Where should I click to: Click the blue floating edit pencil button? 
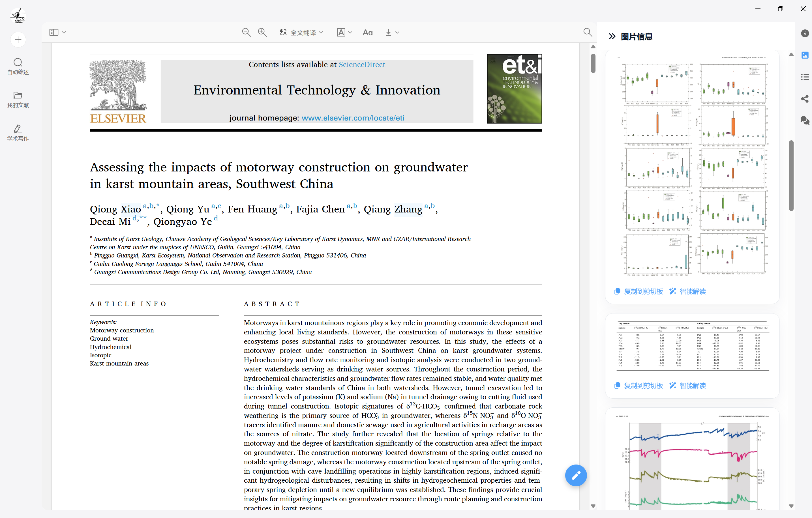pyautogui.click(x=576, y=475)
